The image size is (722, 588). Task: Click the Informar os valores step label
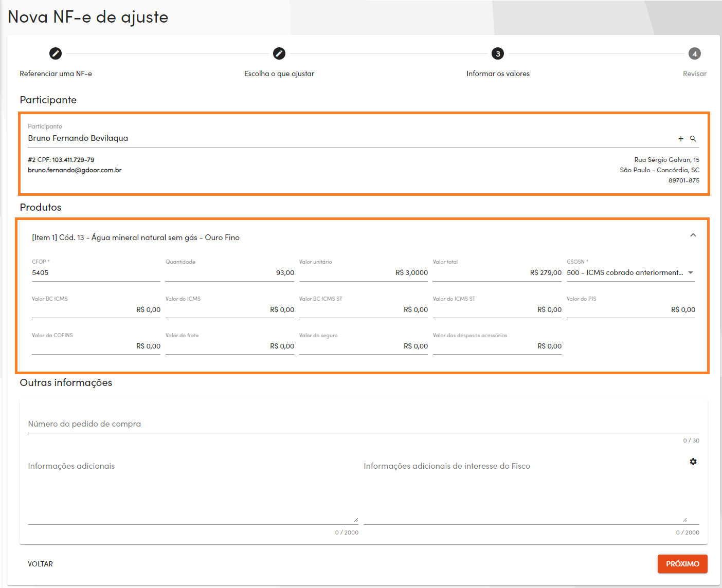click(498, 73)
